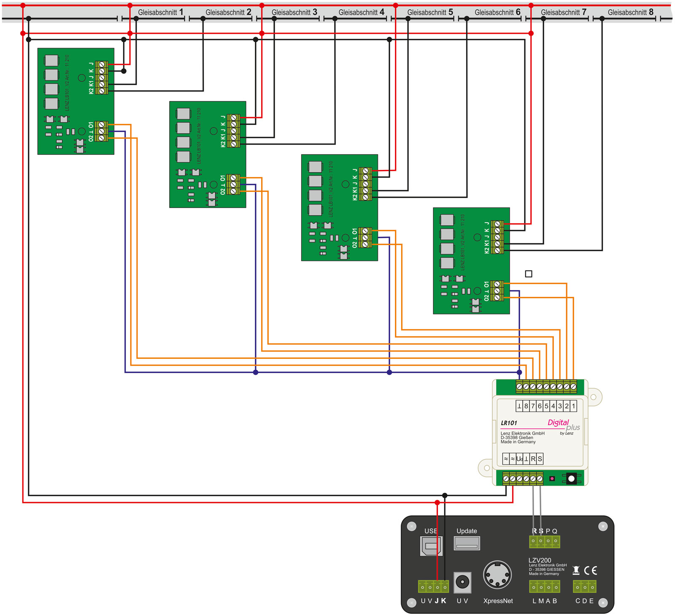Click the pink LED on the LR101

click(x=552, y=479)
